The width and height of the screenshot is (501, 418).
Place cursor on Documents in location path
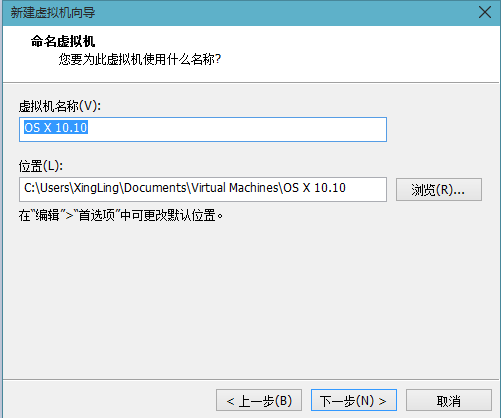coord(155,188)
